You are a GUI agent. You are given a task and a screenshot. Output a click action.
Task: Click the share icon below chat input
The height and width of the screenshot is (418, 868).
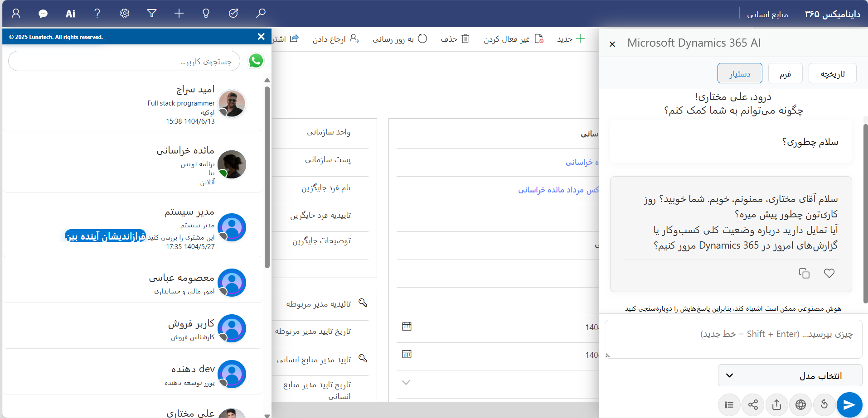(753, 404)
